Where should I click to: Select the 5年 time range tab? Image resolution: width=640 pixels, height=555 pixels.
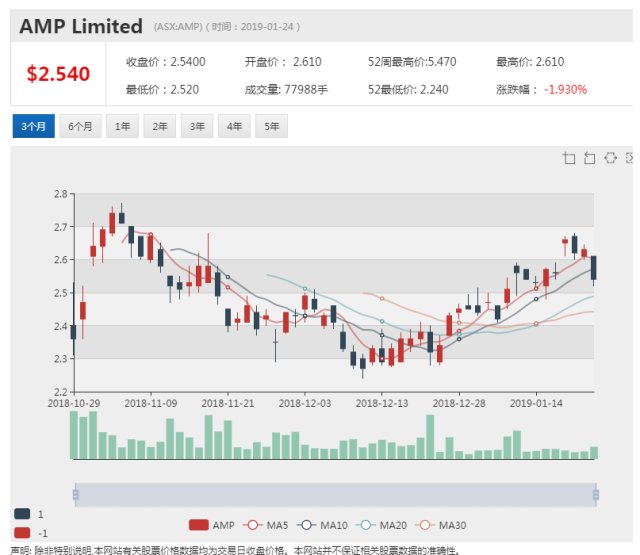click(x=271, y=126)
